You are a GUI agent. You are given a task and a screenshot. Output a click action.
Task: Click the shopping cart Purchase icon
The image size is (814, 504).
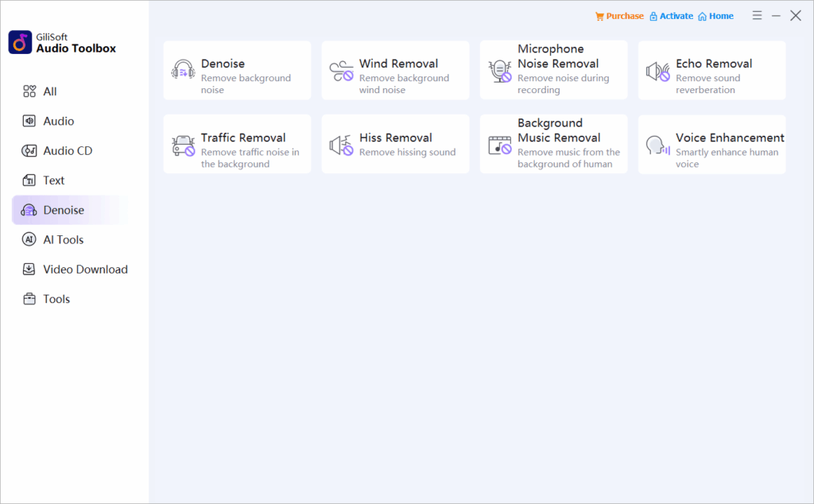[x=599, y=17]
